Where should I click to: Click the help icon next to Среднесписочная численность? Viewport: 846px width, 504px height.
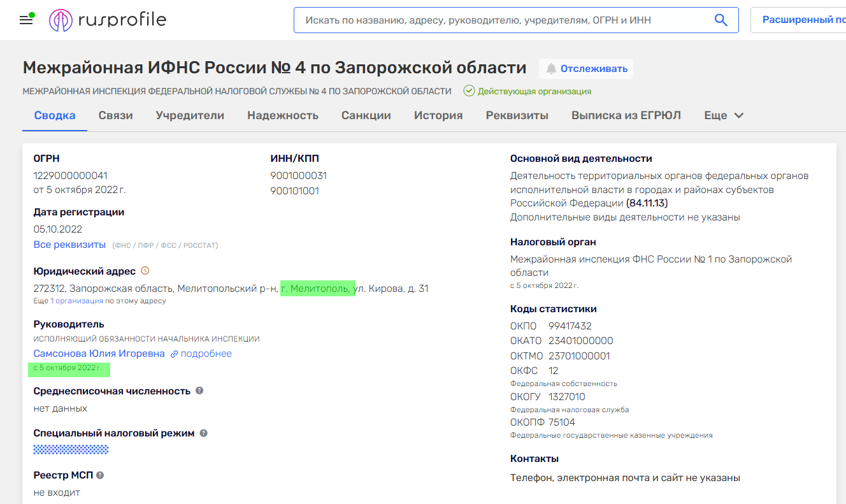pos(199,391)
